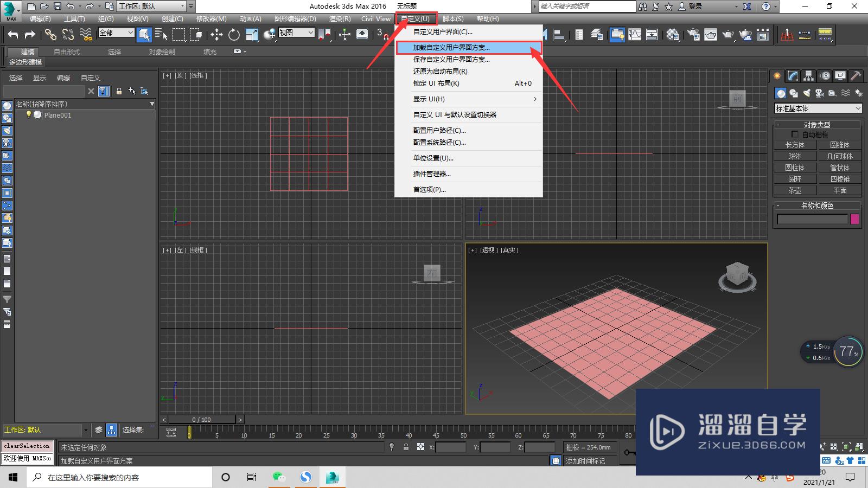Toggle visibility bulb of Plane001
Viewport: 868px width, 488px height.
point(29,115)
